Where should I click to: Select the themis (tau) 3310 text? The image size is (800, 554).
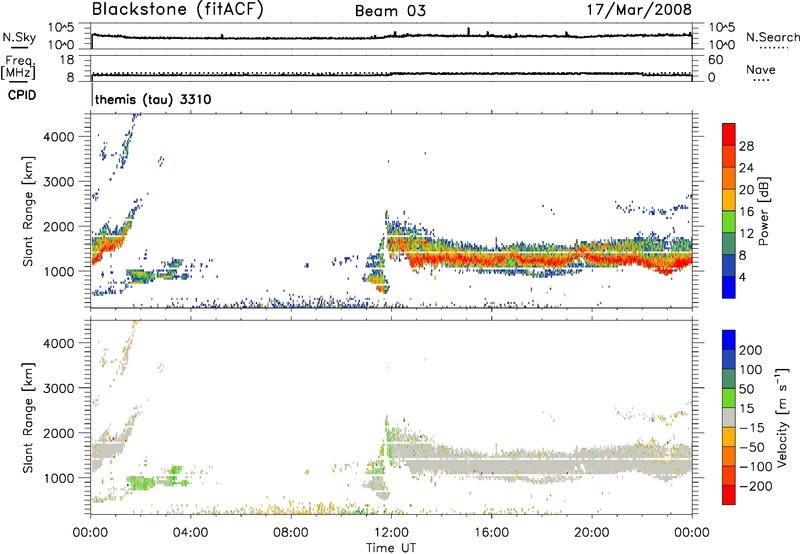[153, 99]
